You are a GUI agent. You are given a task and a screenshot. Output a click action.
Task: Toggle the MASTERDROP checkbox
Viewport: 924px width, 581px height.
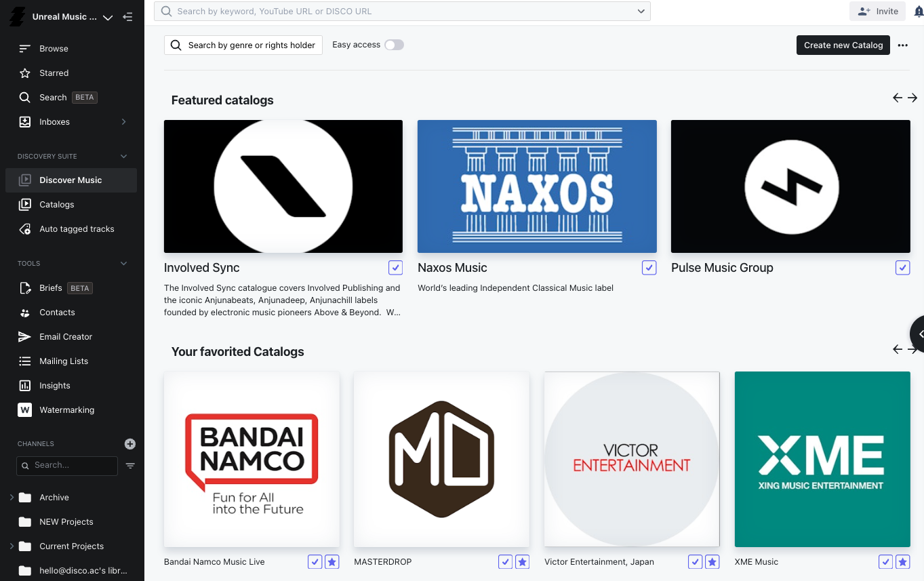505,562
